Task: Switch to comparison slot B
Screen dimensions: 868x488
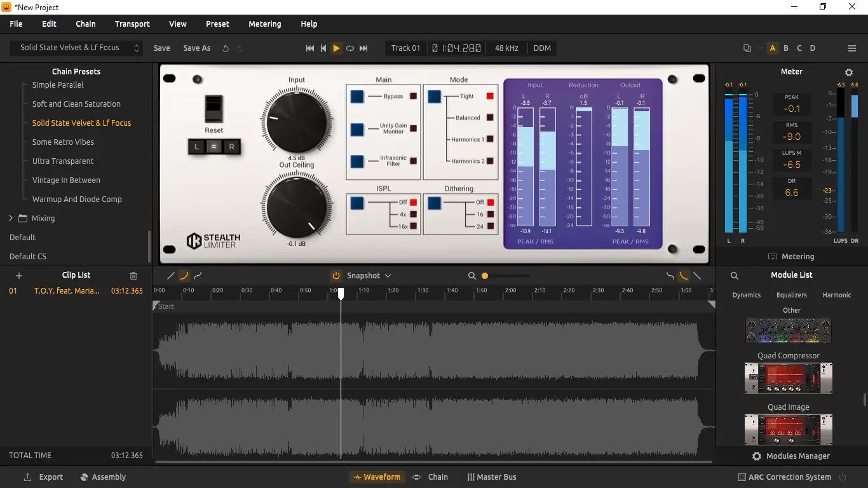Action: click(786, 48)
